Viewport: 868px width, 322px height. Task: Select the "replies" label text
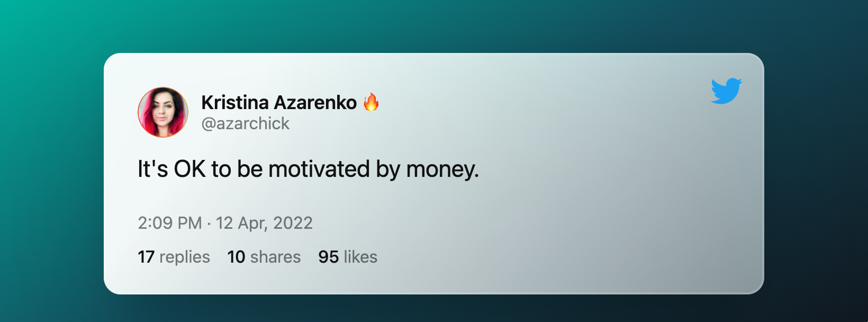(x=185, y=257)
